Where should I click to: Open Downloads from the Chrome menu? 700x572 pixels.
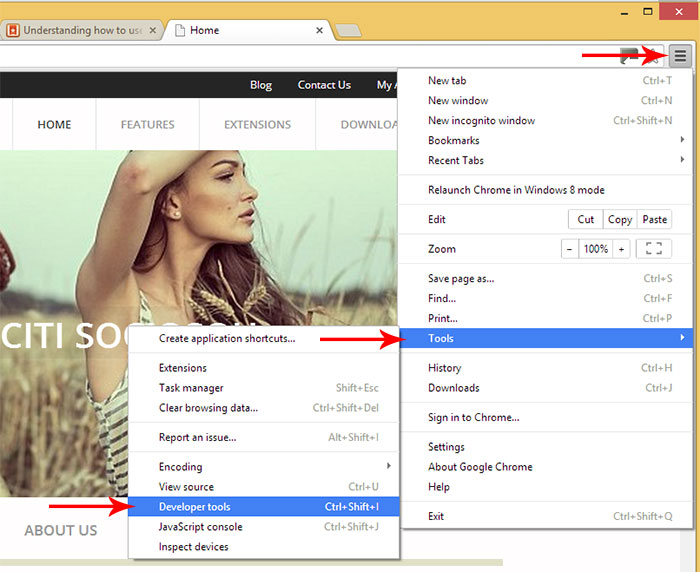tap(546, 388)
